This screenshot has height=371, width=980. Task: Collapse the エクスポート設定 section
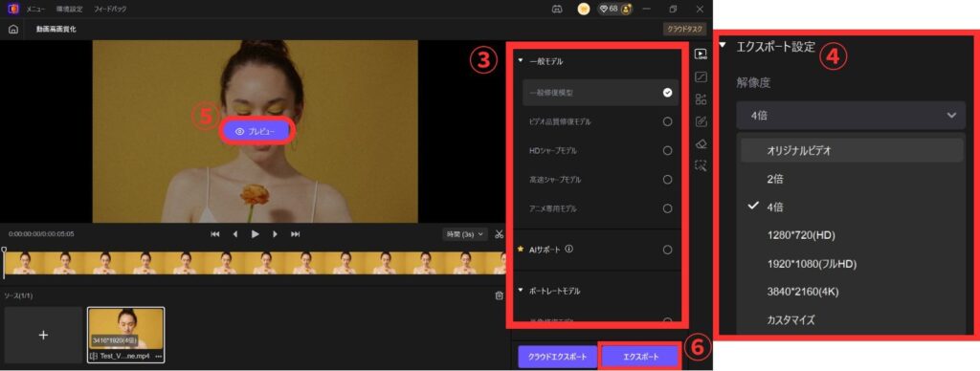(x=724, y=46)
